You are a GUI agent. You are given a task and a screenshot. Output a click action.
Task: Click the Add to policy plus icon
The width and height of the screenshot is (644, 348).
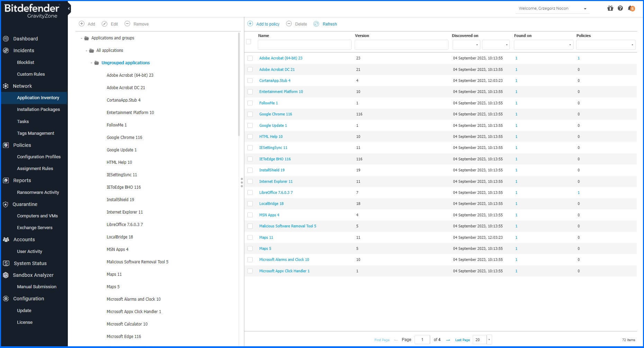coord(250,24)
